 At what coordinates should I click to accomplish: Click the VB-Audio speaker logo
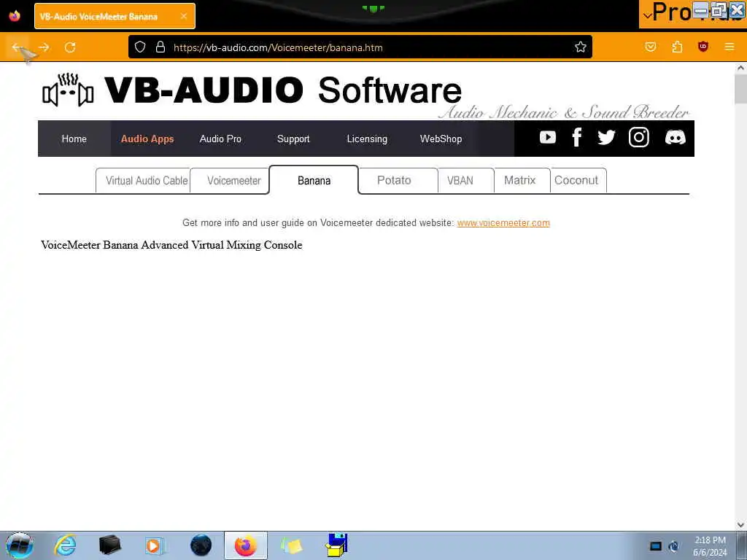68,90
